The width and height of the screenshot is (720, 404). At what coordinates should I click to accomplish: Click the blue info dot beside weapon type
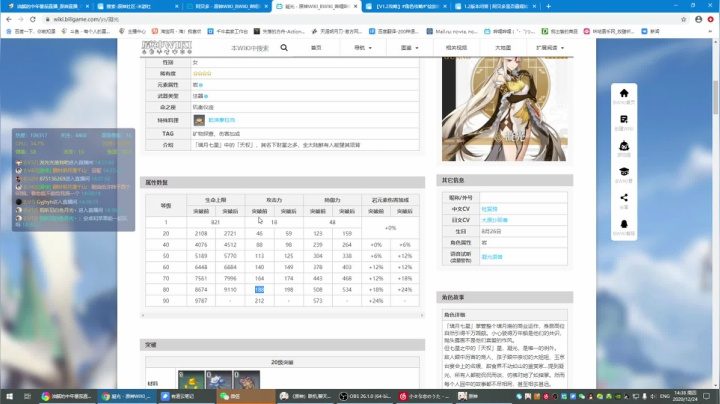pos(206,96)
